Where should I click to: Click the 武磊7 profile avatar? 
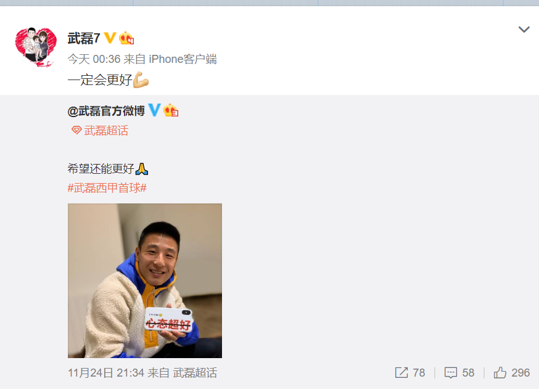tap(36, 47)
